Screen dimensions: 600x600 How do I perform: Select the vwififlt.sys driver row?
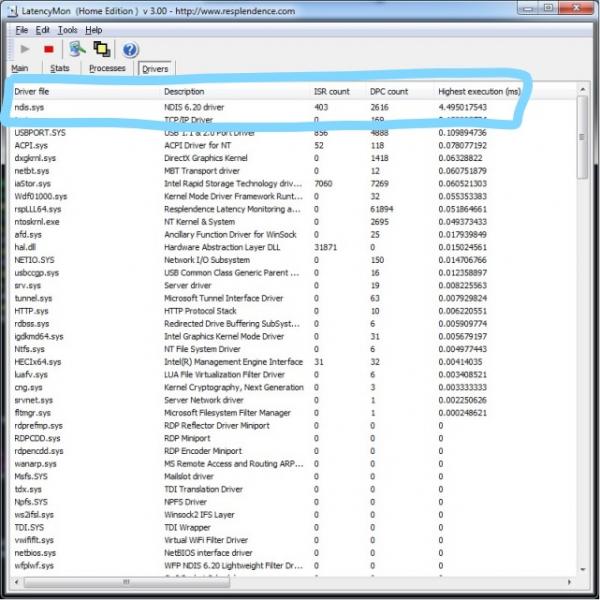[x=293, y=540]
